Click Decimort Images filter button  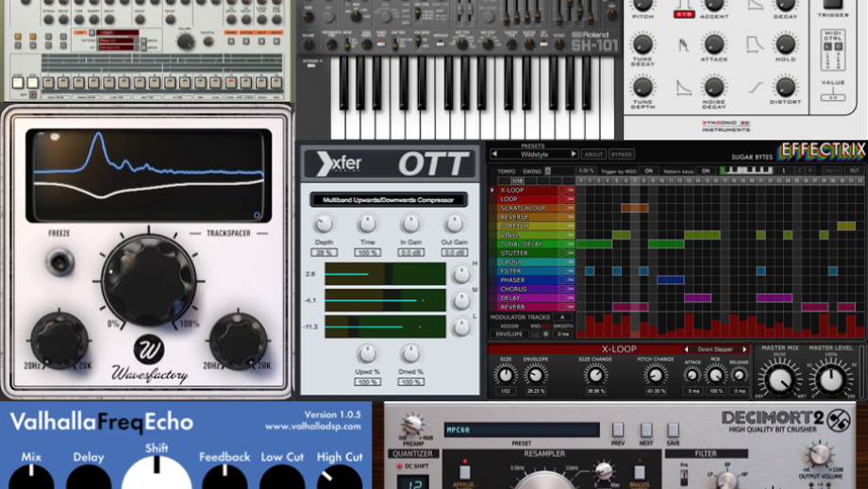[639, 472]
